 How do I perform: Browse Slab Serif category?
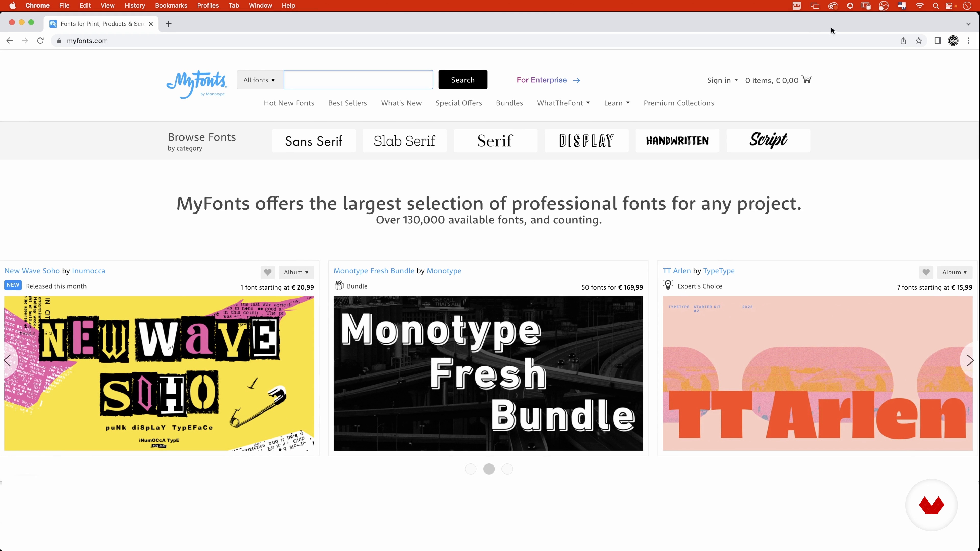(405, 141)
